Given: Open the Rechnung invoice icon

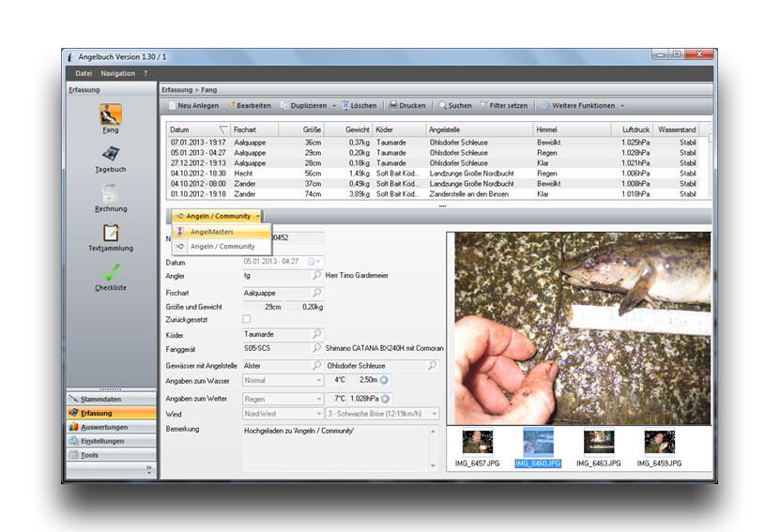Looking at the screenshot, I should (x=111, y=198).
